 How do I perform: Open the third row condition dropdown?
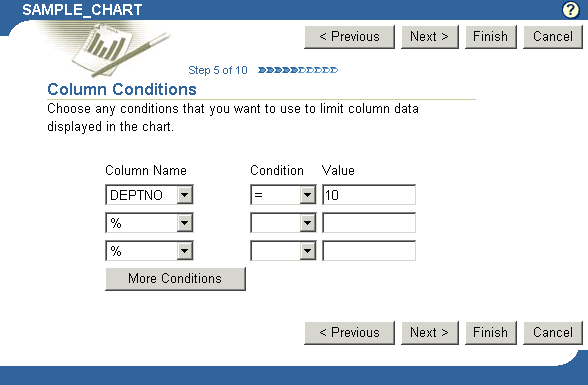283,251
